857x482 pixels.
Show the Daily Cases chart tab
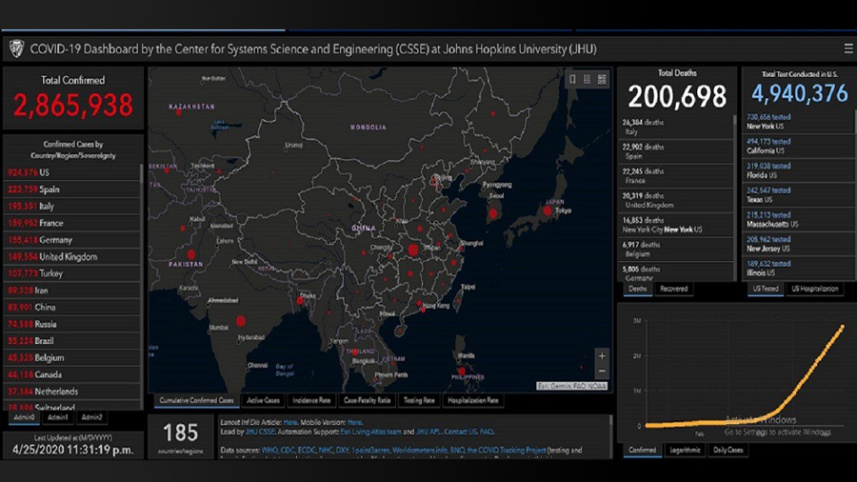click(x=727, y=451)
